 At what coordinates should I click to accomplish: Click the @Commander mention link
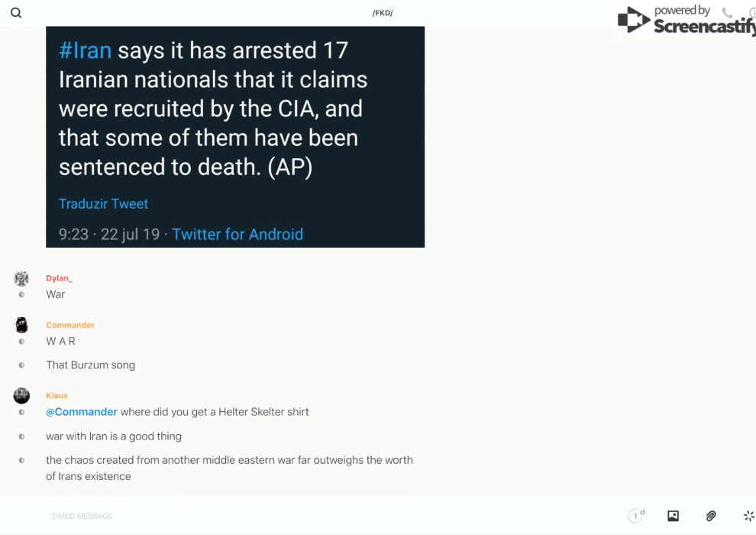(82, 412)
